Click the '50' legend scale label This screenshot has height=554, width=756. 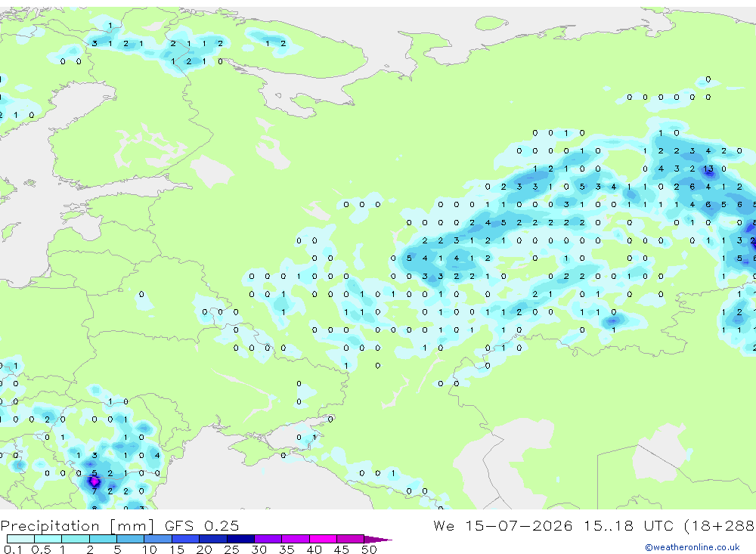click(x=370, y=549)
